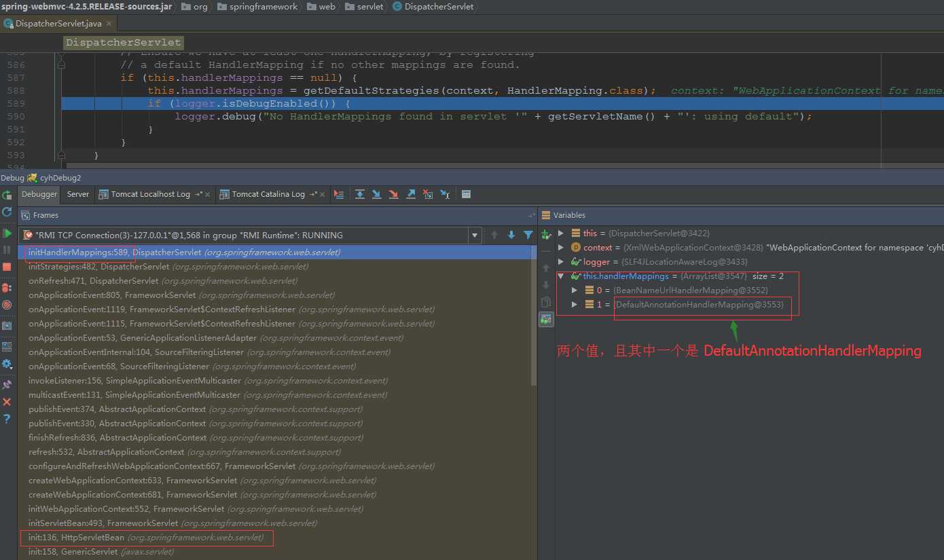Expand 'context' variable node
Image resolution: width=944 pixels, height=560 pixels.
click(x=560, y=247)
